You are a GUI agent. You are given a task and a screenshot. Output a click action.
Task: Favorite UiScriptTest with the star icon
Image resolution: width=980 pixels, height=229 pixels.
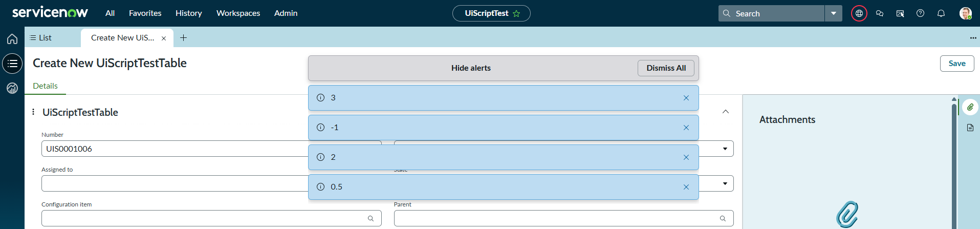tap(516, 14)
